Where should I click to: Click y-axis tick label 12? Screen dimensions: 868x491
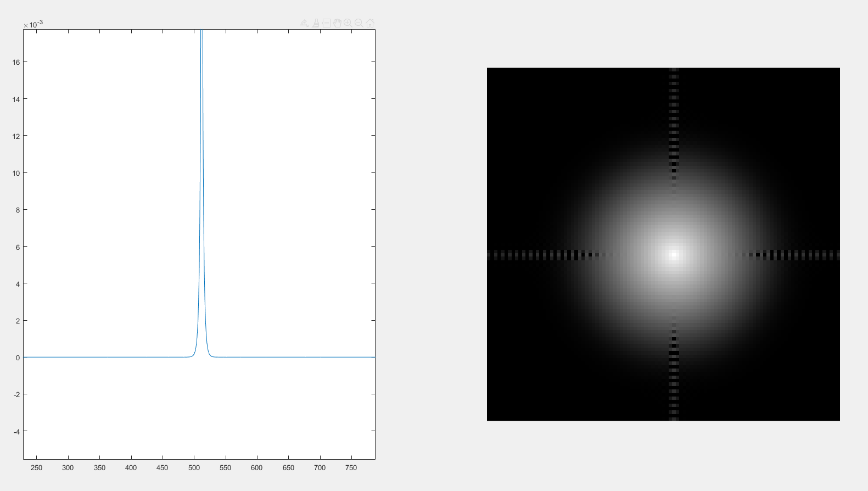click(x=16, y=136)
